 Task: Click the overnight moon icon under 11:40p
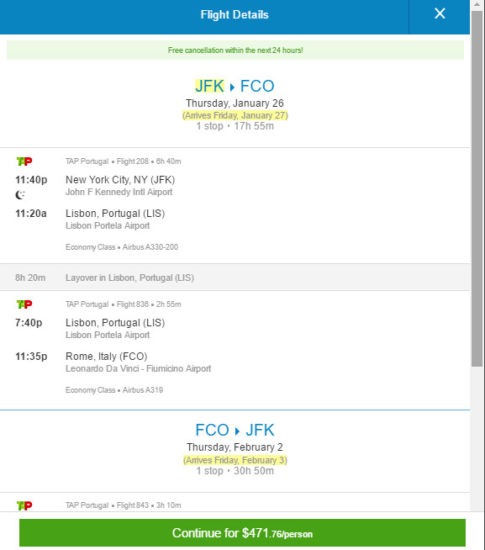[x=20, y=194]
